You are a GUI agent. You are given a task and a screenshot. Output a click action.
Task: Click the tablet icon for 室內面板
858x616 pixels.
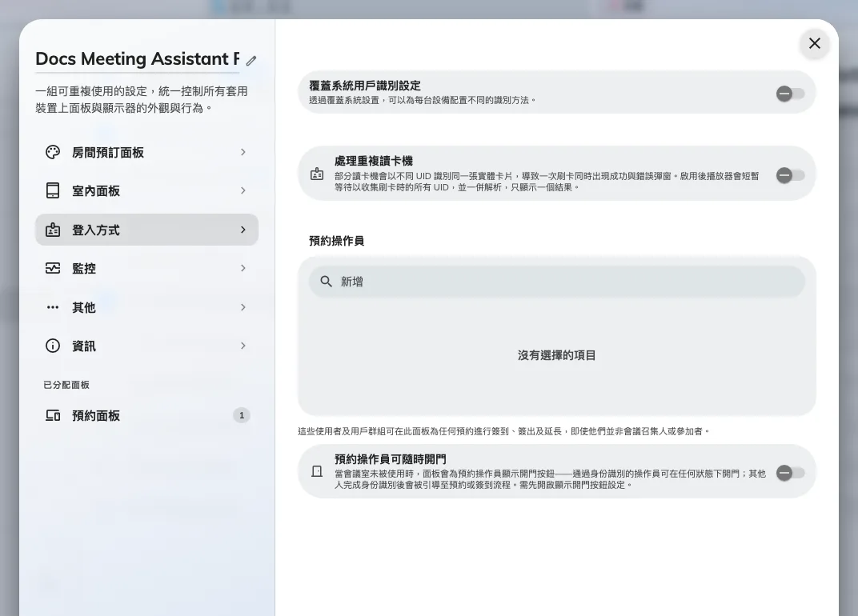(53, 190)
